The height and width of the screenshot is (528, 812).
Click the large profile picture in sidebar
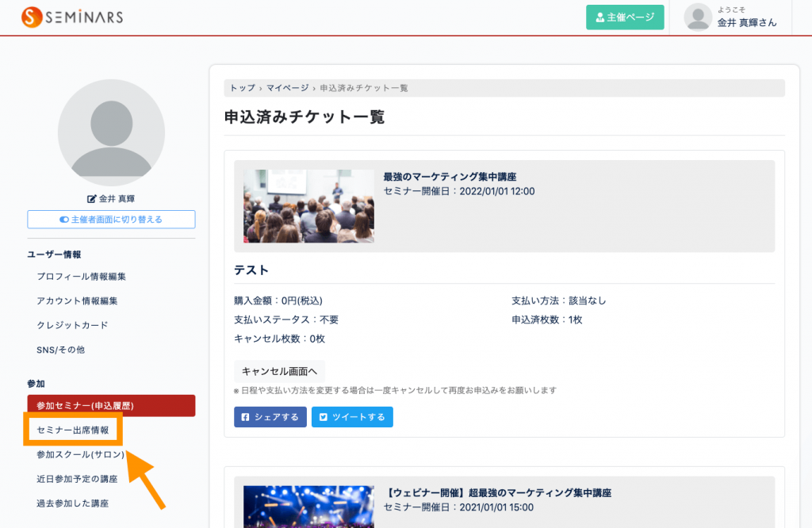(111, 132)
